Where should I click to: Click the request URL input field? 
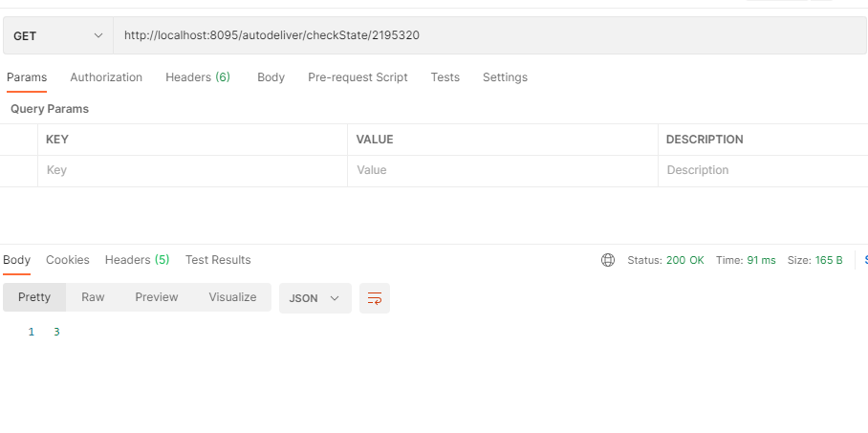pos(489,35)
